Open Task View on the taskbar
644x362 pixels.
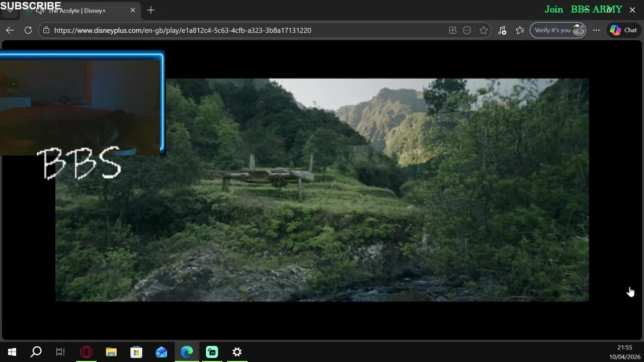coord(60,352)
